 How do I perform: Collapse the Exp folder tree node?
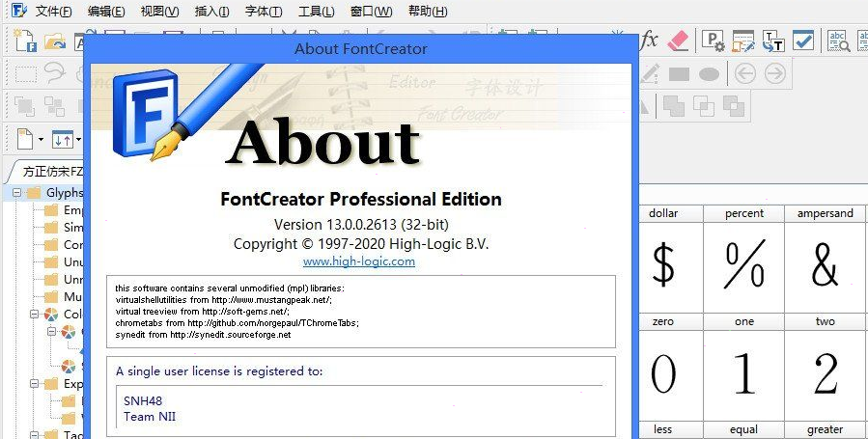[35, 383]
